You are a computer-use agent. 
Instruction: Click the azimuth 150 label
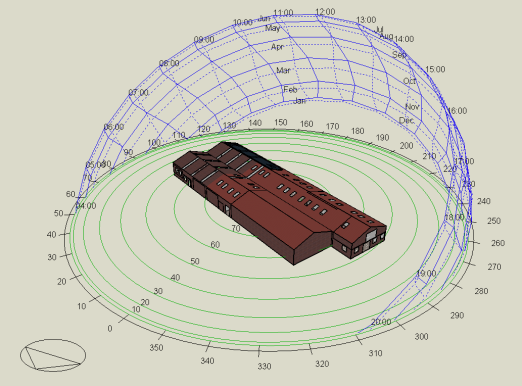281,122
